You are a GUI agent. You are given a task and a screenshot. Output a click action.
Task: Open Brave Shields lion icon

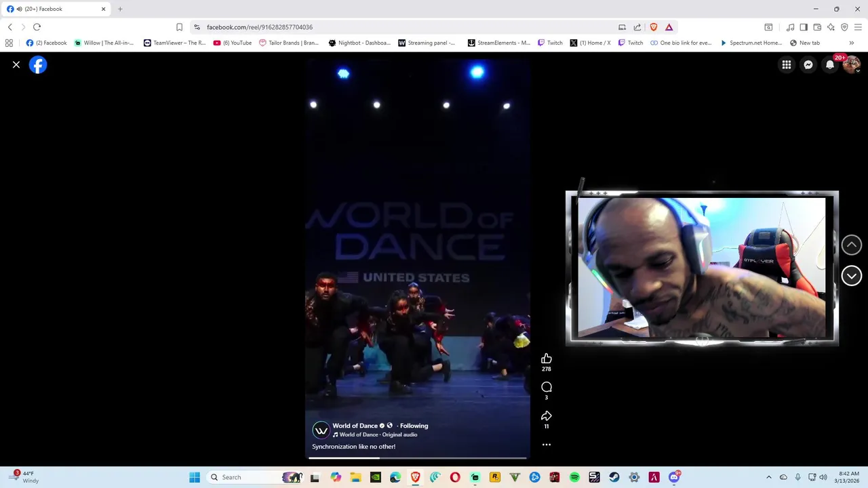654,27
